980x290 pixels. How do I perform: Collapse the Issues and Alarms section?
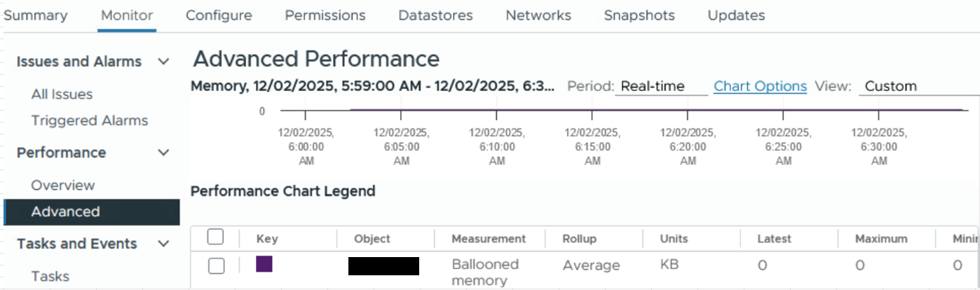pos(163,62)
